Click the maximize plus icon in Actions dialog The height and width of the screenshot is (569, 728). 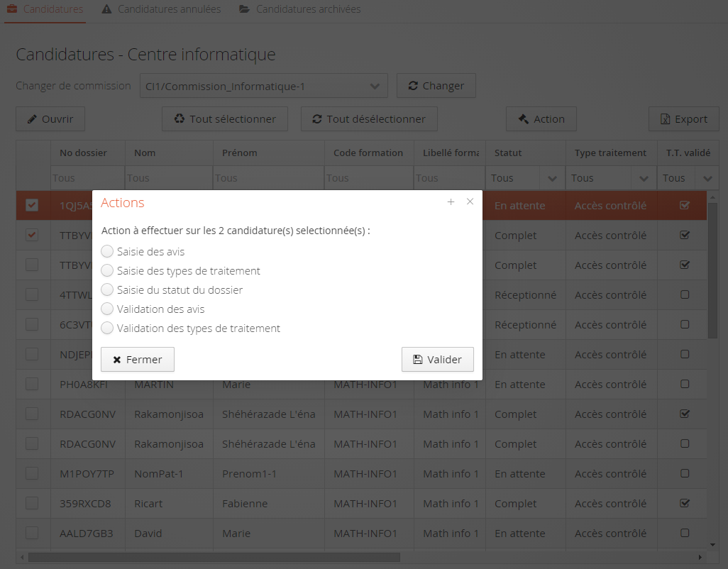pyautogui.click(x=451, y=202)
